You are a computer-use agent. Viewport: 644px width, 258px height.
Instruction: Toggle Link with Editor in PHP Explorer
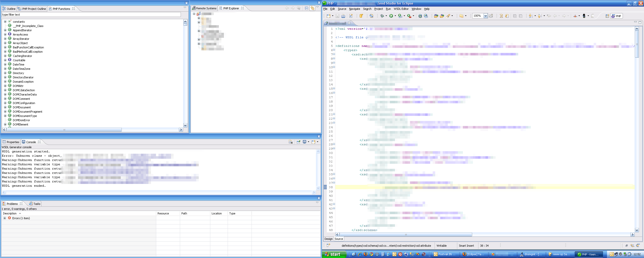tap(312, 8)
